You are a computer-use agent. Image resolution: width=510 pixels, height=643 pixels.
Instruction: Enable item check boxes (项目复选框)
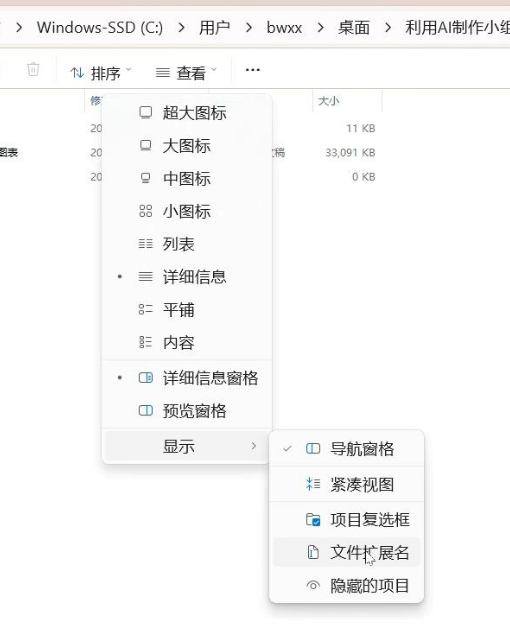click(346, 520)
